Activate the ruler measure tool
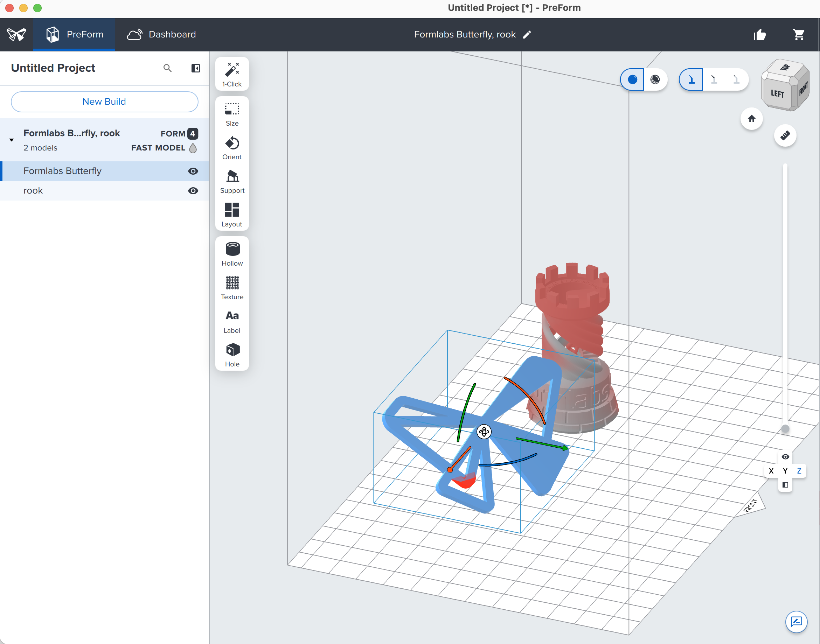This screenshot has height=644, width=820. pos(785,135)
